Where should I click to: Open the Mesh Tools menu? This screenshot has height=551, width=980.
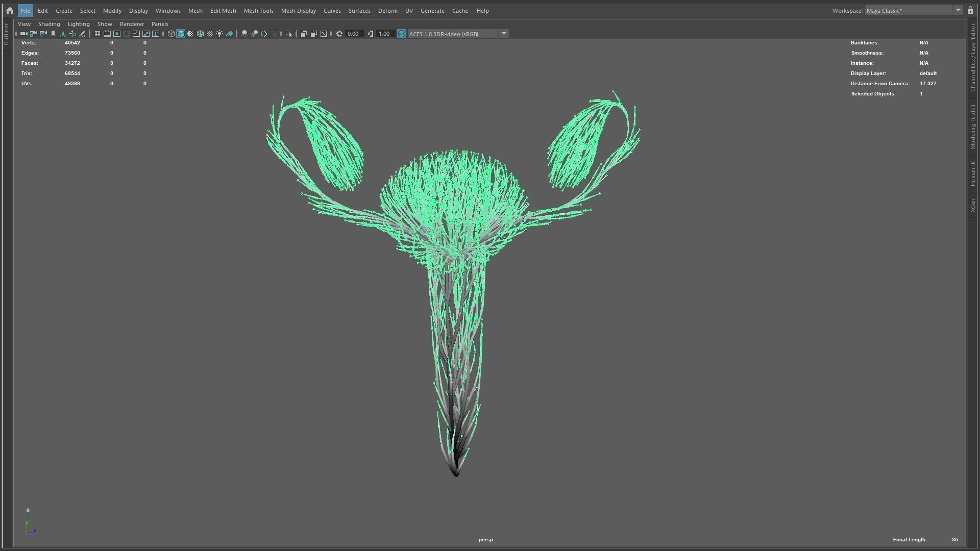pyautogui.click(x=258, y=10)
